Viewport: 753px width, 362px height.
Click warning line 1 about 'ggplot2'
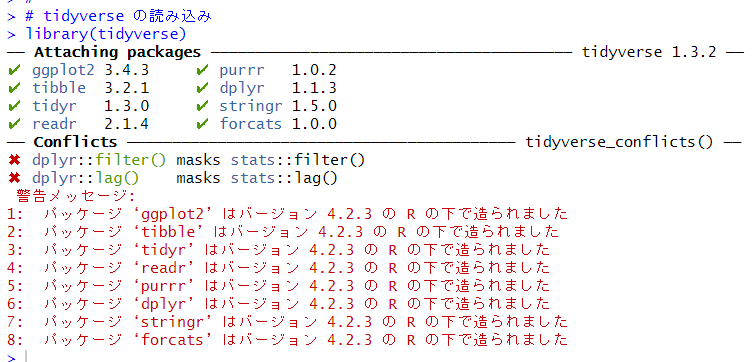pos(288,214)
